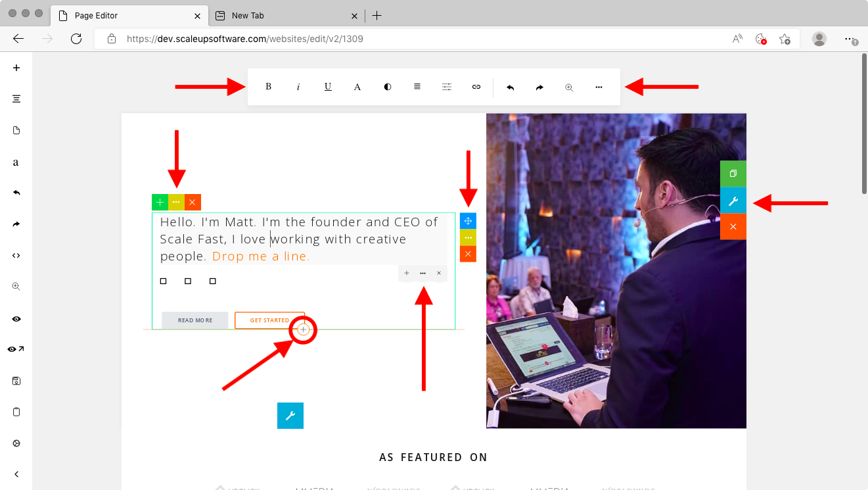Viewport: 868px width, 490px height.
Task: Duplicate section with the green copy icon
Action: 733,174
